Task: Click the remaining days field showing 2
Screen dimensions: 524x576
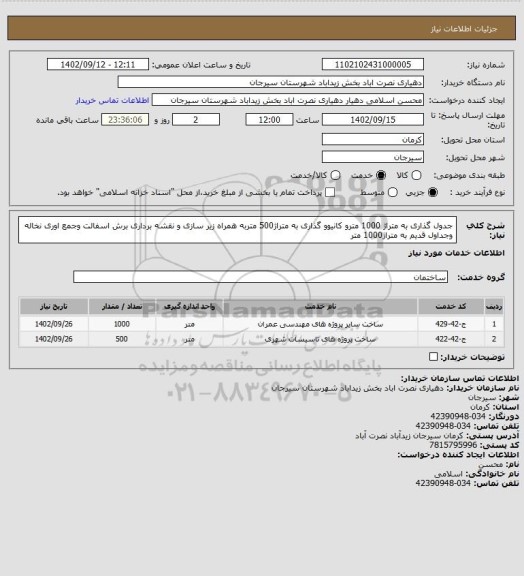Action: (196, 120)
